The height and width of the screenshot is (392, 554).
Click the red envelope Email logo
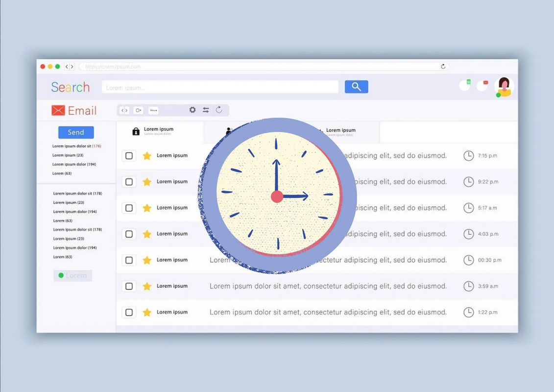(x=74, y=111)
